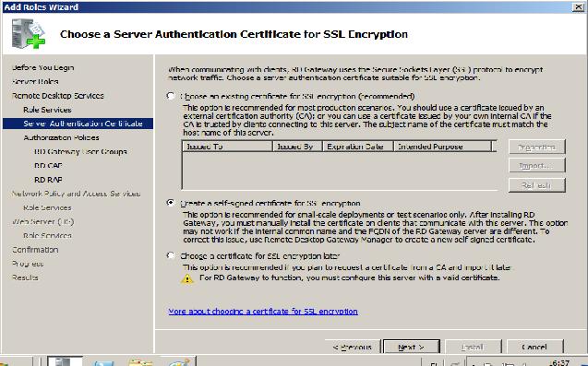
Task: Open the Web Server (IIS) step
Action: pyautogui.click(x=42, y=222)
